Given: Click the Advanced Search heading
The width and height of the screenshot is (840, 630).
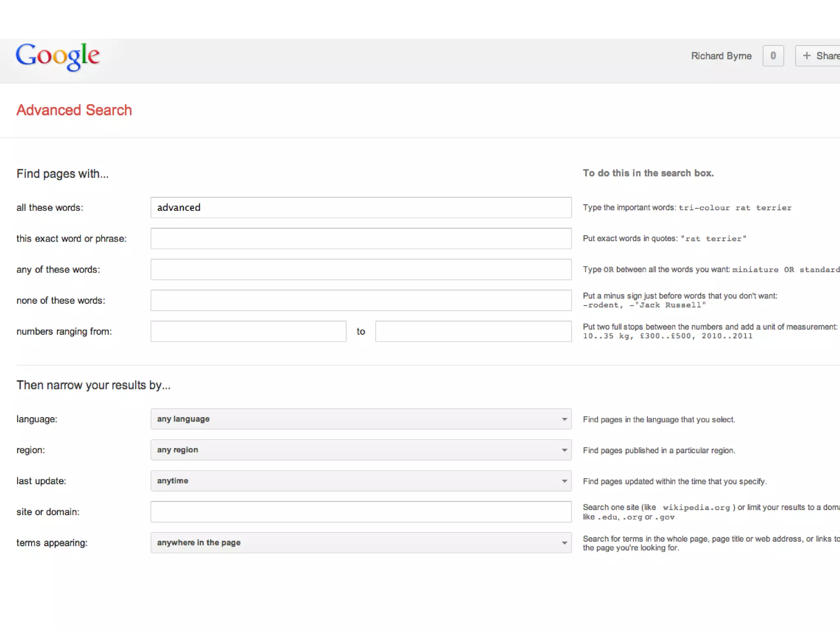Looking at the screenshot, I should [x=74, y=110].
